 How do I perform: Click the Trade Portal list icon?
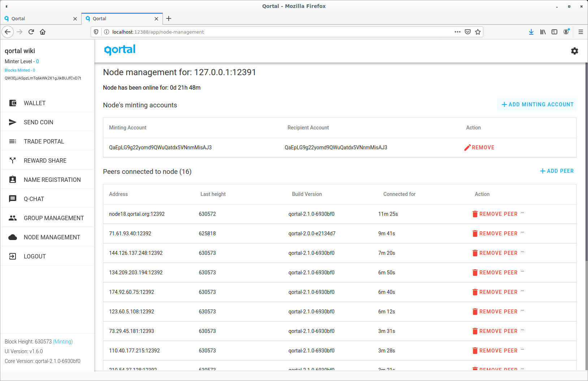[13, 141]
